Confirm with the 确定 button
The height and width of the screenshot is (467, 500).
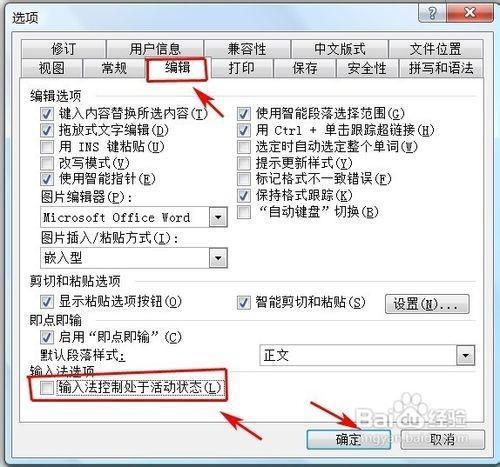349,440
